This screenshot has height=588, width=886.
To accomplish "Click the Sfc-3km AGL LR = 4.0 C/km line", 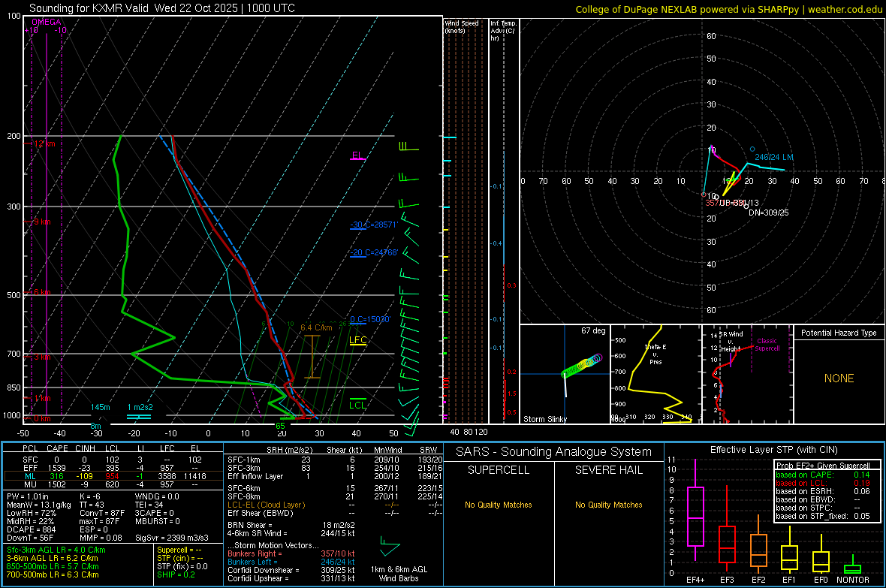I will click(56, 550).
